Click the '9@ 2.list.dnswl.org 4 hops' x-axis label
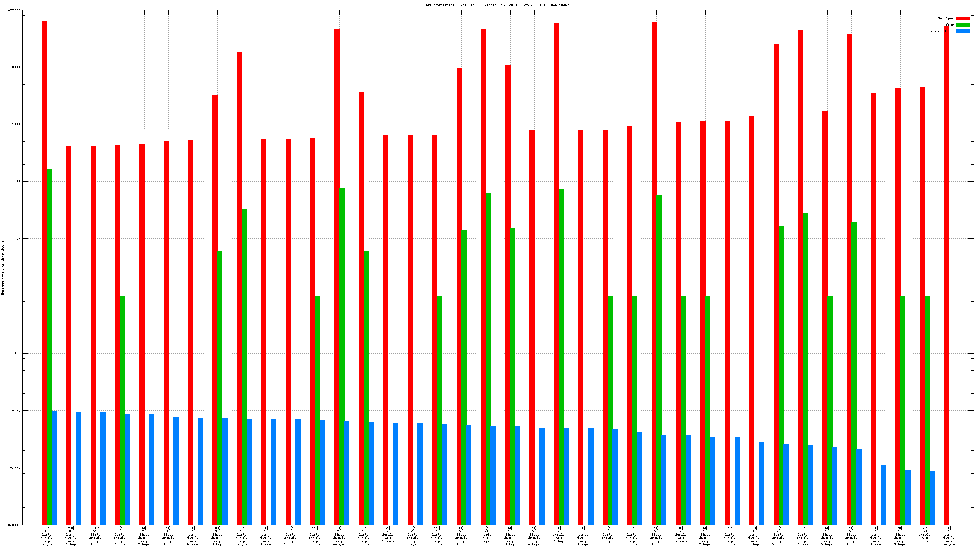 pyautogui.click(x=193, y=536)
